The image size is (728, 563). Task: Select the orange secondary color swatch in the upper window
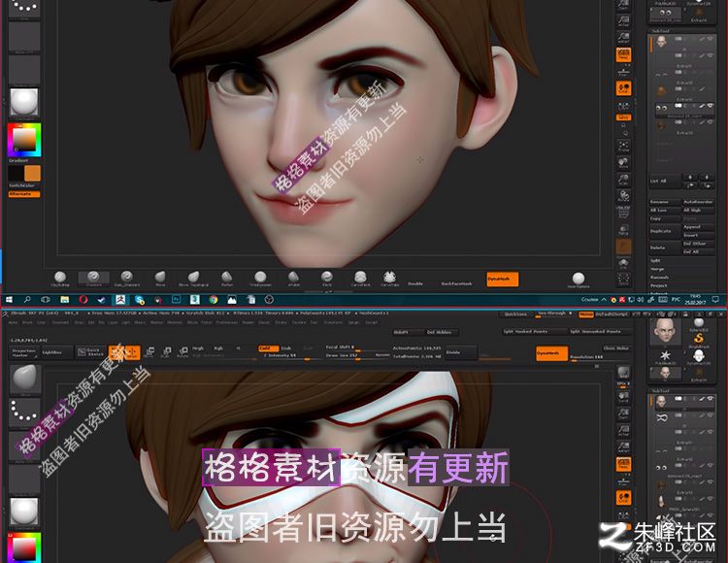coord(32,174)
